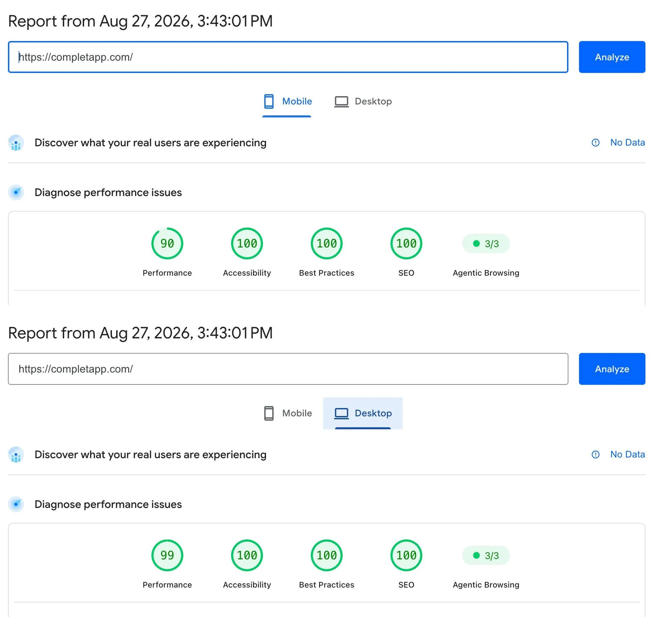This screenshot has height=617, width=672.
Task: Click the real users chart icon in bottom report
Action: point(16,455)
